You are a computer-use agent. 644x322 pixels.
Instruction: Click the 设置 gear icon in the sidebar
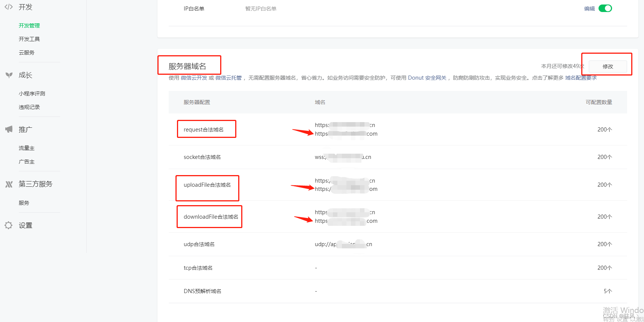click(9, 225)
